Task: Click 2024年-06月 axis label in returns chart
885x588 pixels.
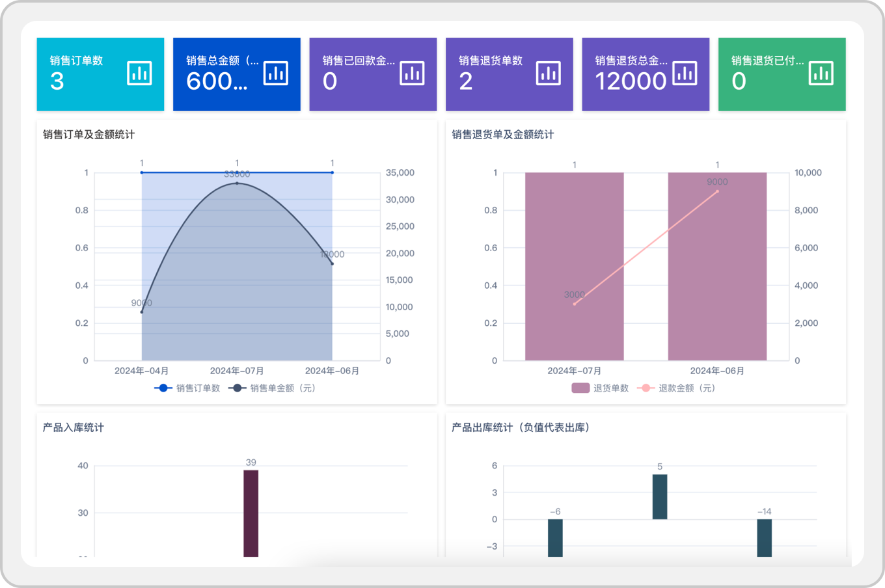Action: pyautogui.click(x=717, y=371)
